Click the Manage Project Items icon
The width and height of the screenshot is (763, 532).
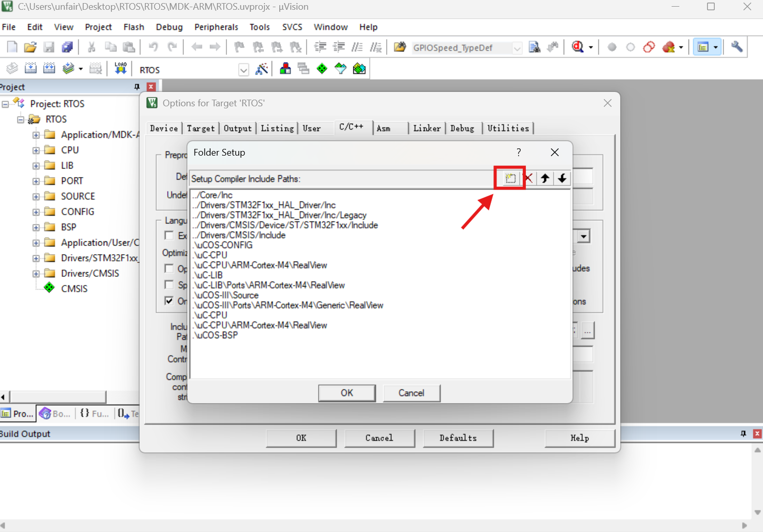click(285, 69)
